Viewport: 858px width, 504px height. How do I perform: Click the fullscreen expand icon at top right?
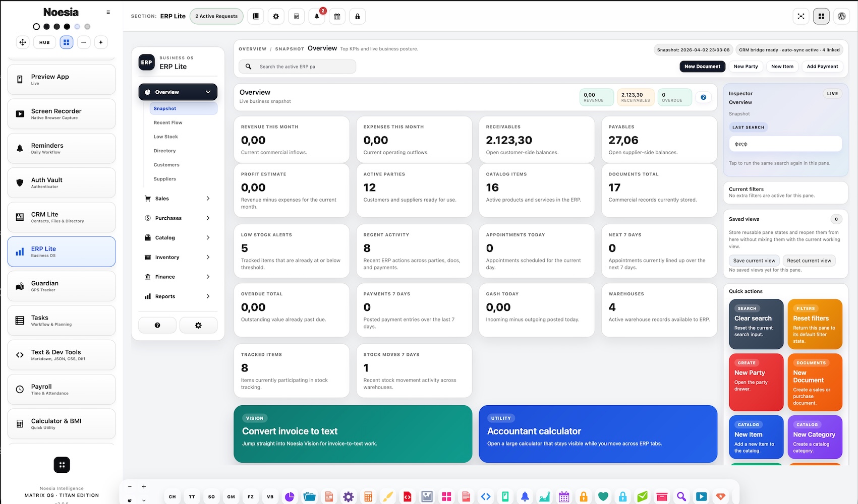point(801,16)
